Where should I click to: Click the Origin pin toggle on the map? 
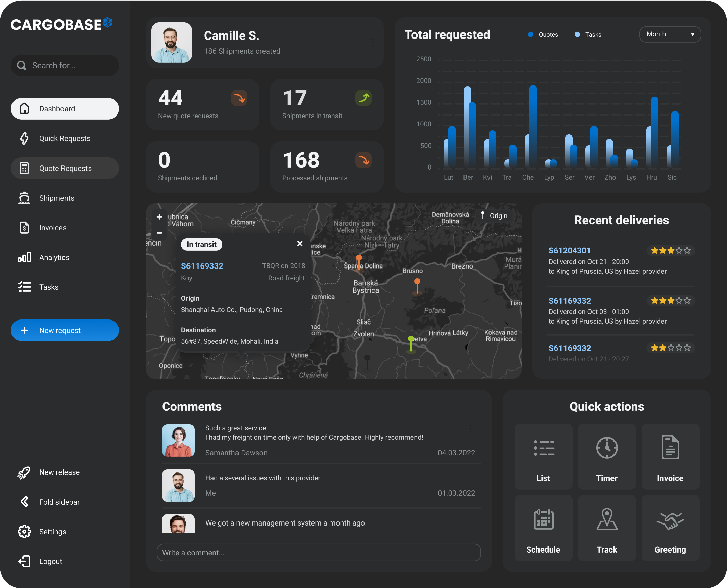tap(494, 215)
